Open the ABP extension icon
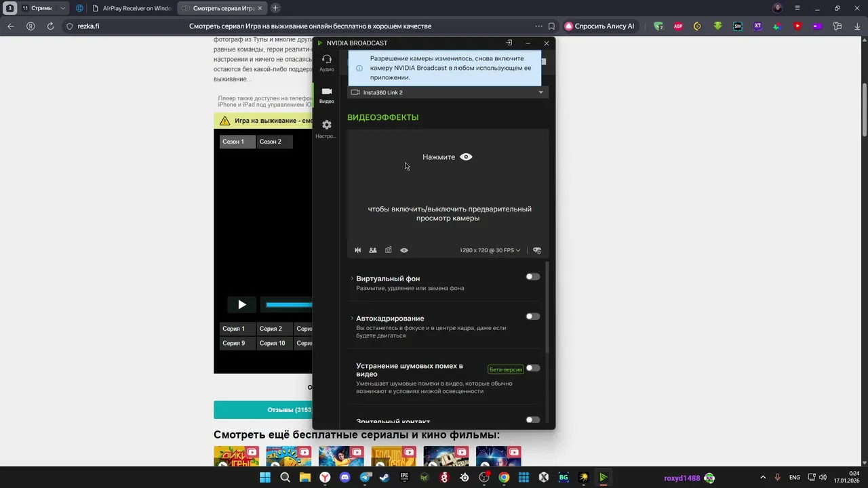The height and width of the screenshot is (488, 868). point(678,26)
